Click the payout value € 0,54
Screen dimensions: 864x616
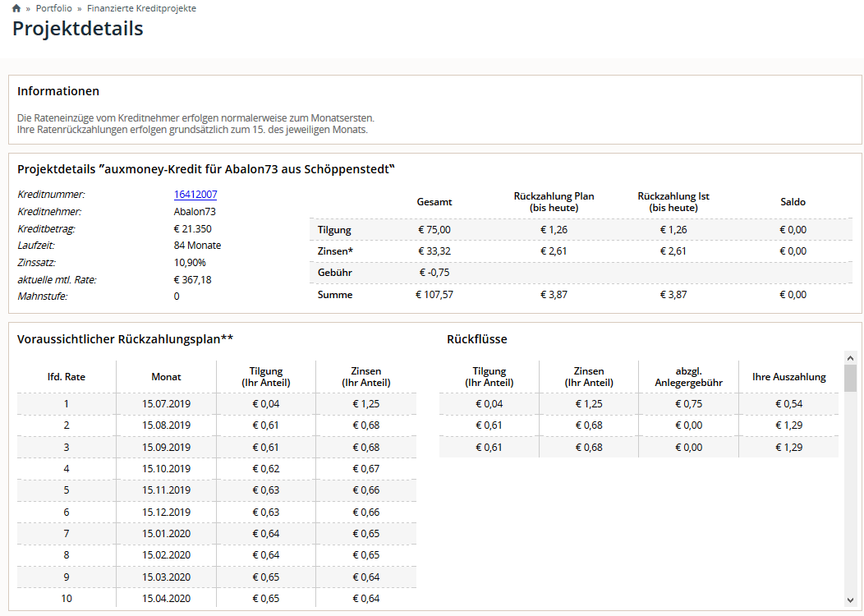coord(789,404)
